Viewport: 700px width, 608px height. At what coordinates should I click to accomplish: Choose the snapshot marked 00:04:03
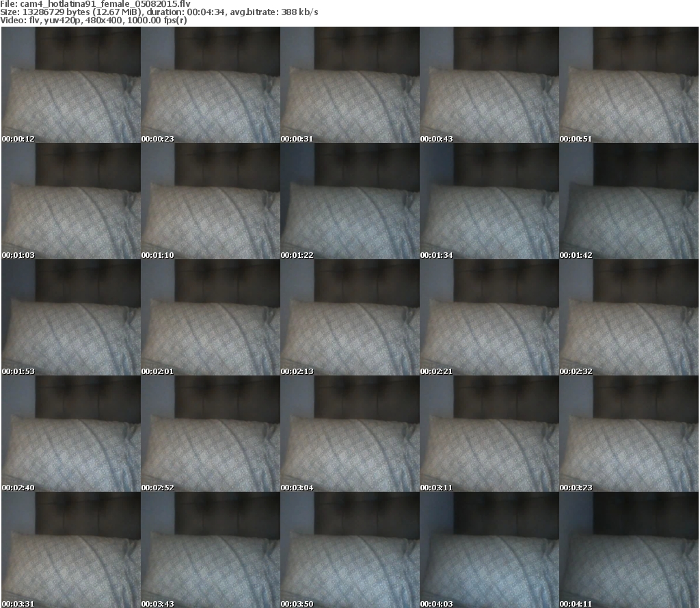click(489, 549)
